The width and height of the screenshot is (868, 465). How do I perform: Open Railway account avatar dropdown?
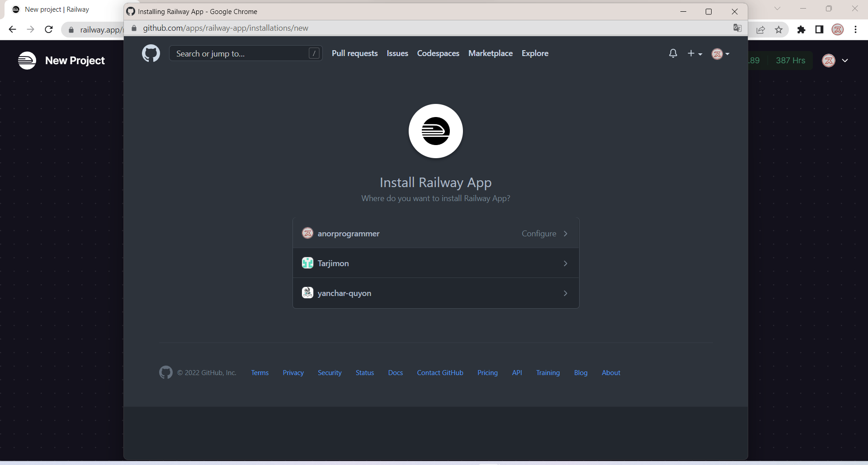tap(845, 61)
